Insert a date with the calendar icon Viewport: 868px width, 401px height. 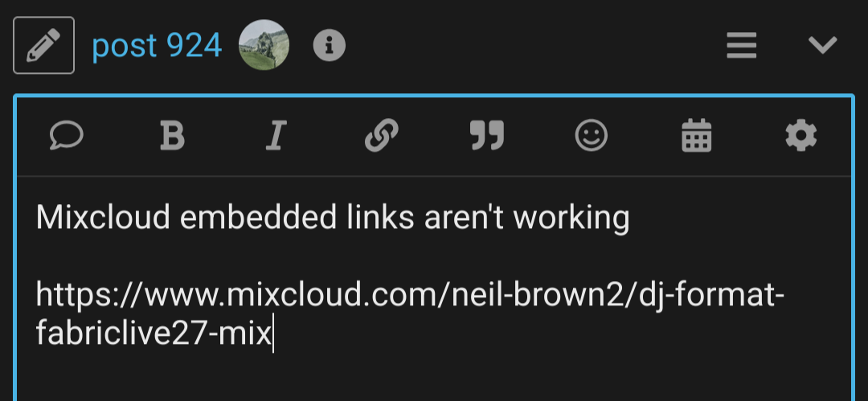tap(696, 136)
